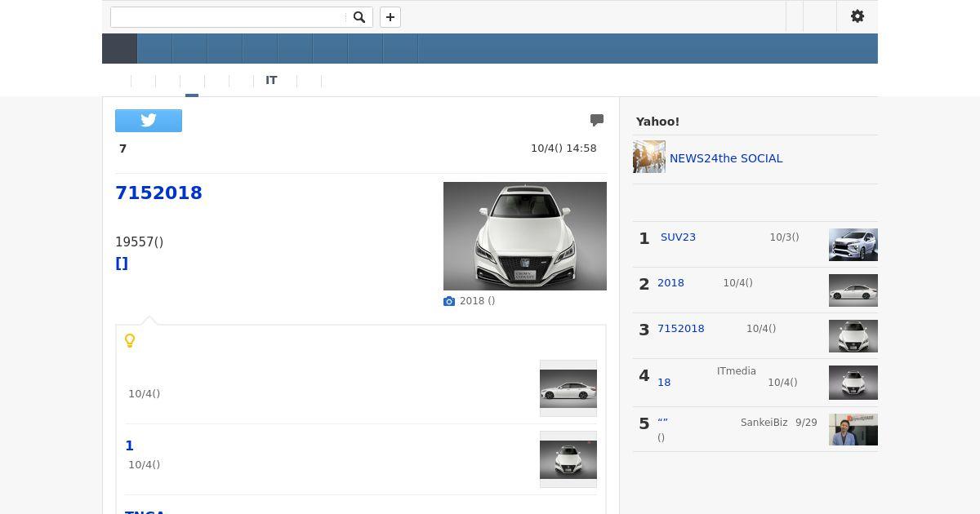Click thumbnail for ranking 1 SUV

point(853,245)
